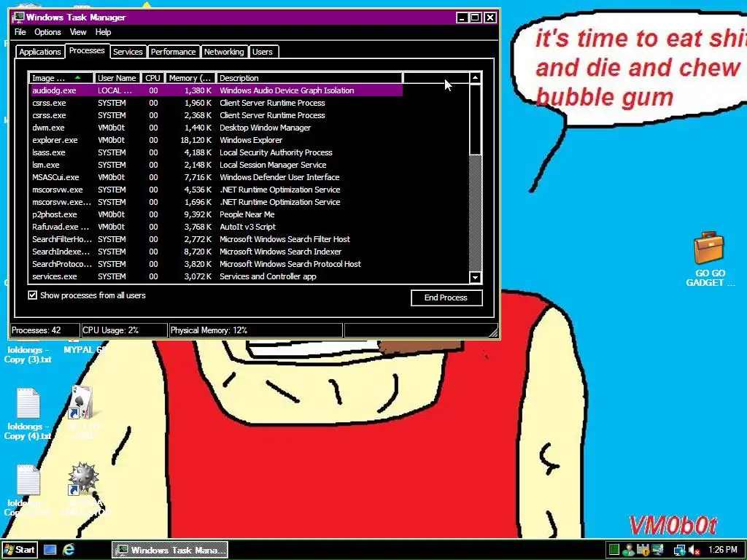Open the Minesweeper mine shortcut on desktop
The image size is (747, 560).
point(83,478)
